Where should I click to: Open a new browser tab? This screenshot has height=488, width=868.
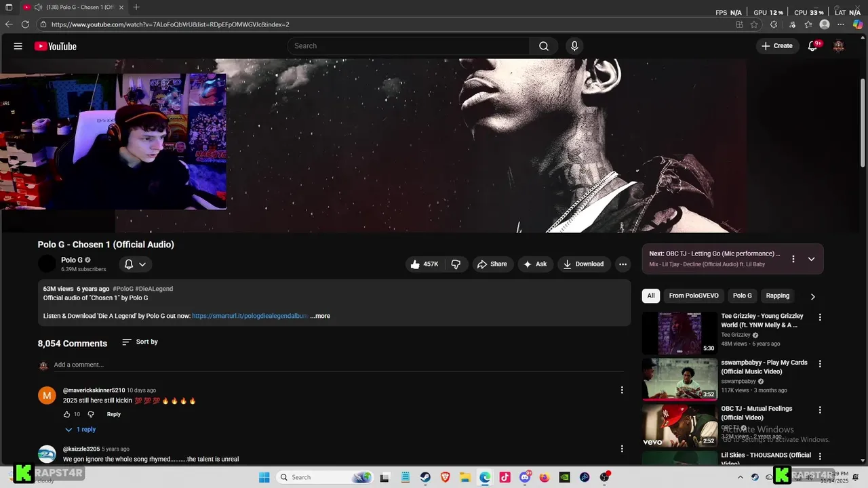tap(136, 7)
